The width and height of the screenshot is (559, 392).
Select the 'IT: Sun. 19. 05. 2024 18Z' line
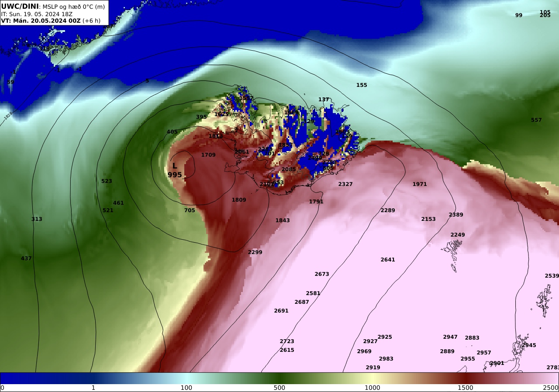[x=37, y=14]
